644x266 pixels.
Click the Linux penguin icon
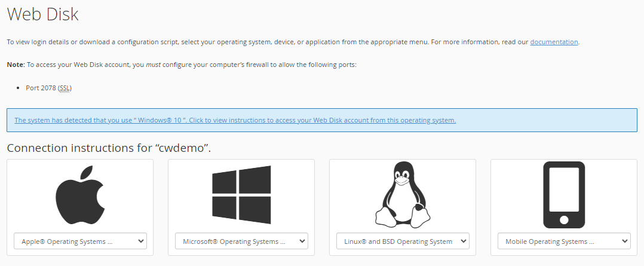point(403,195)
